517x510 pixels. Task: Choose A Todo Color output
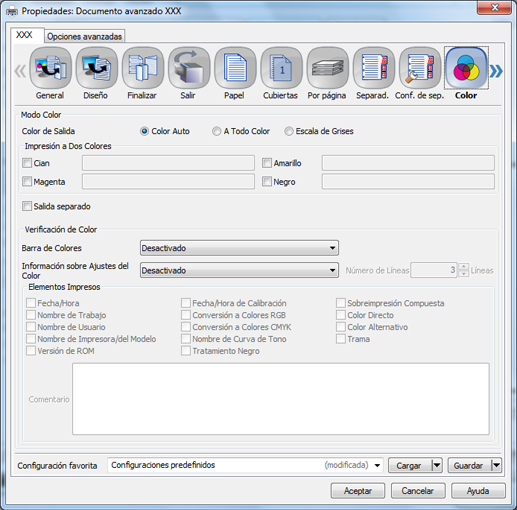click(216, 131)
